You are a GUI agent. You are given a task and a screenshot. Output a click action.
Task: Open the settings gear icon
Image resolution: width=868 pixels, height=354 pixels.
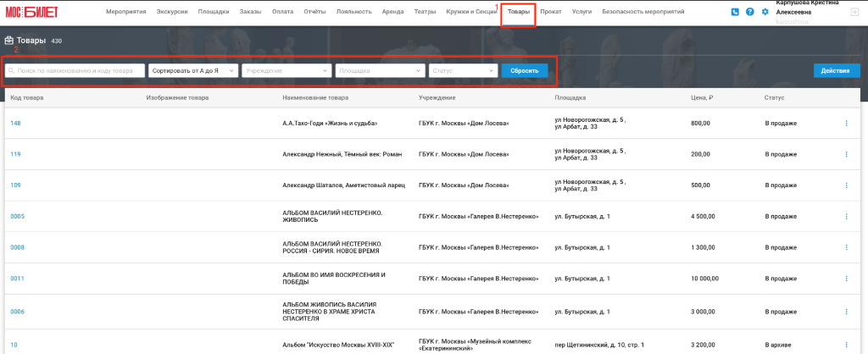765,12
